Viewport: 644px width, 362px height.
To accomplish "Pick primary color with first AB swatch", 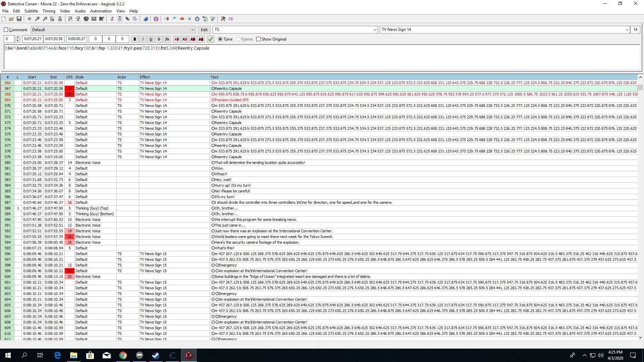I will point(177,39).
